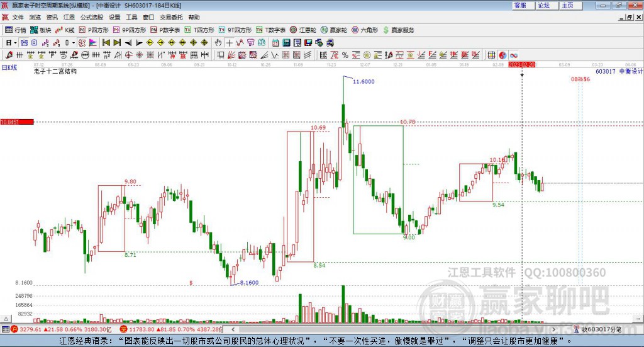Open the P四方形 tool
Viewport: 644px width, 347px height.
click(x=94, y=30)
